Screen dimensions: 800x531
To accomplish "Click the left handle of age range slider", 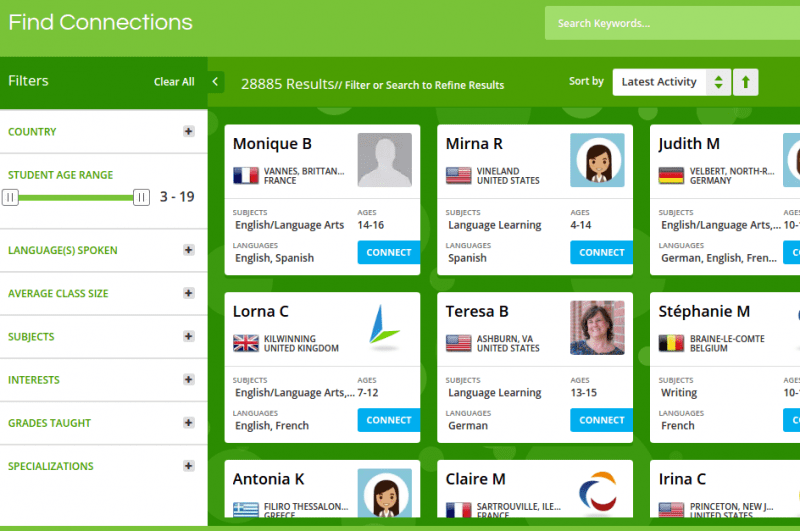I will point(11,197).
